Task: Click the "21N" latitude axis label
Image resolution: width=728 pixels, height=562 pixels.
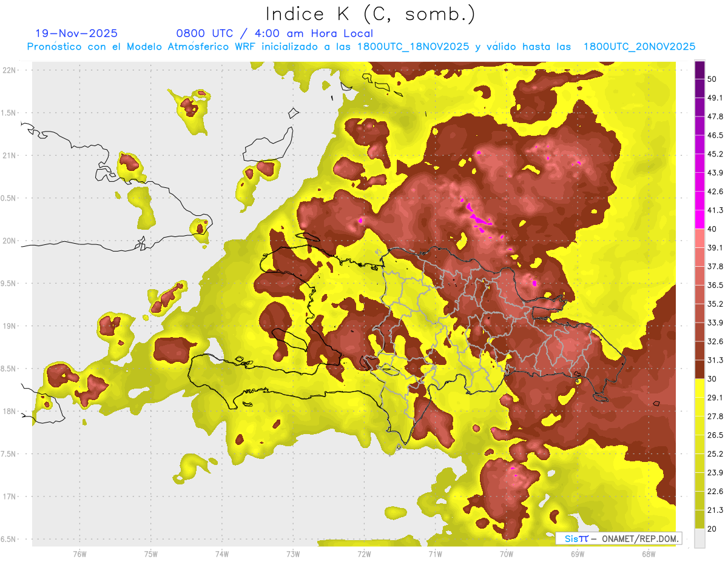Action: [x=10, y=156]
